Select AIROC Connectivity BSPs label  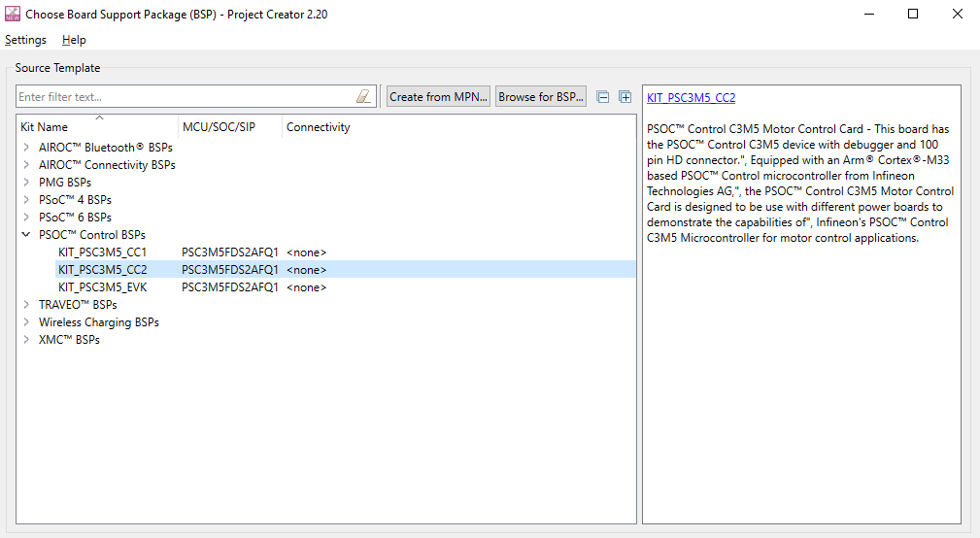click(x=107, y=165)
